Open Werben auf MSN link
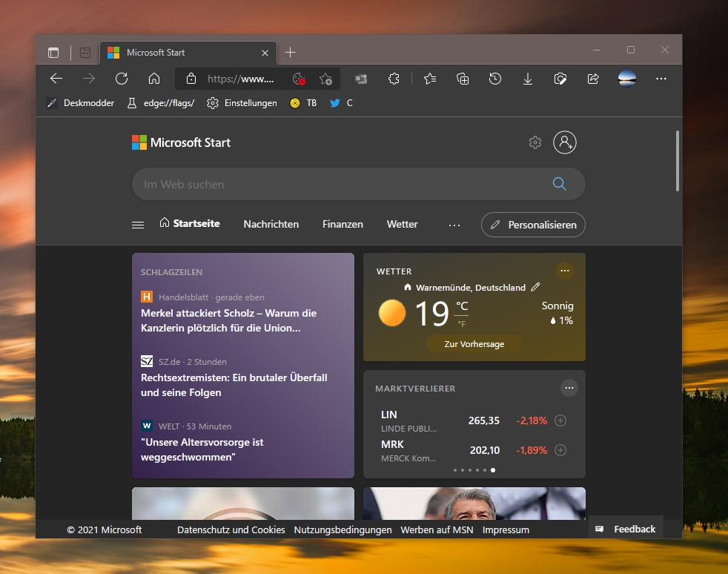The height and width of the screenshot is (574, 728). pyautogui.click(x=437, y=530)
